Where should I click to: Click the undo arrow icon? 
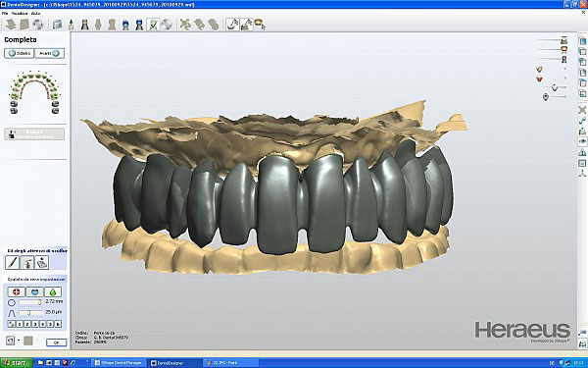pos(10,341)
